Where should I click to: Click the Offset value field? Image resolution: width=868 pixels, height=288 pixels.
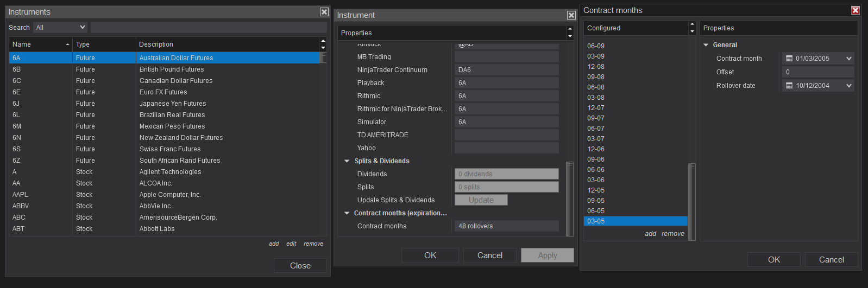(x=818, y=72)
